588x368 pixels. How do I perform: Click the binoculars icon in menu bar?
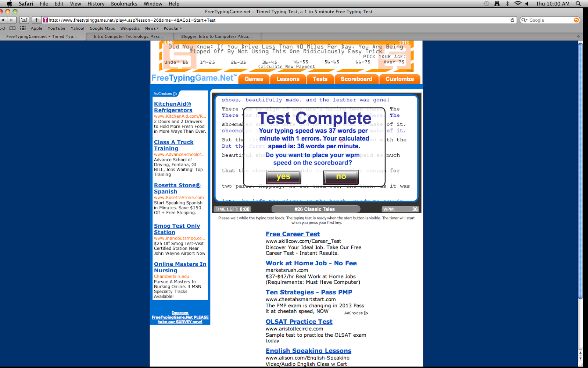(497, 4)
